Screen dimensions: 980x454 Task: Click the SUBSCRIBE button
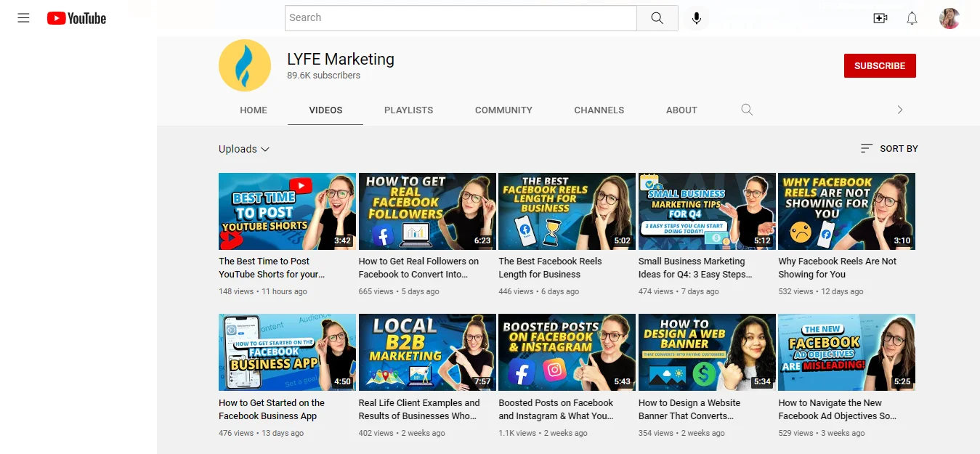(x=880, y=65)
